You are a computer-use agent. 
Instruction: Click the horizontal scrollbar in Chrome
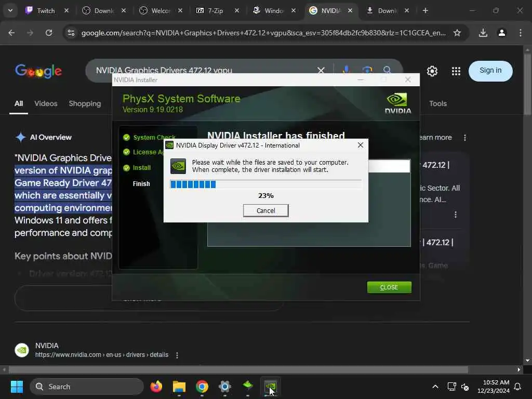click(x=238, y=369)
